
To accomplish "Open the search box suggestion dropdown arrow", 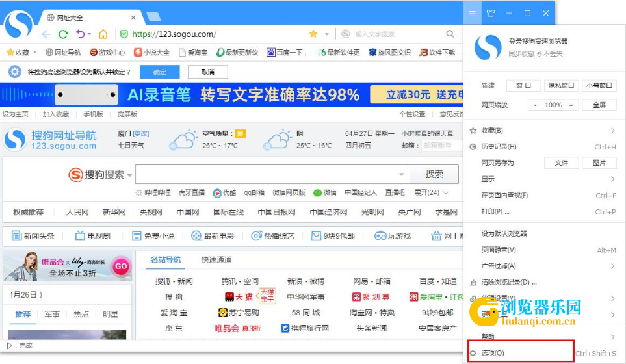I will click(x=401, y=174).
